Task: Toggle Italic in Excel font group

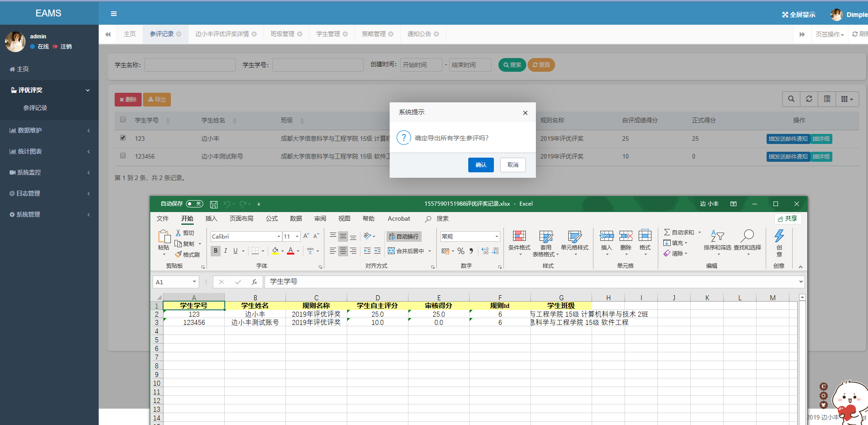Action: 226,251
